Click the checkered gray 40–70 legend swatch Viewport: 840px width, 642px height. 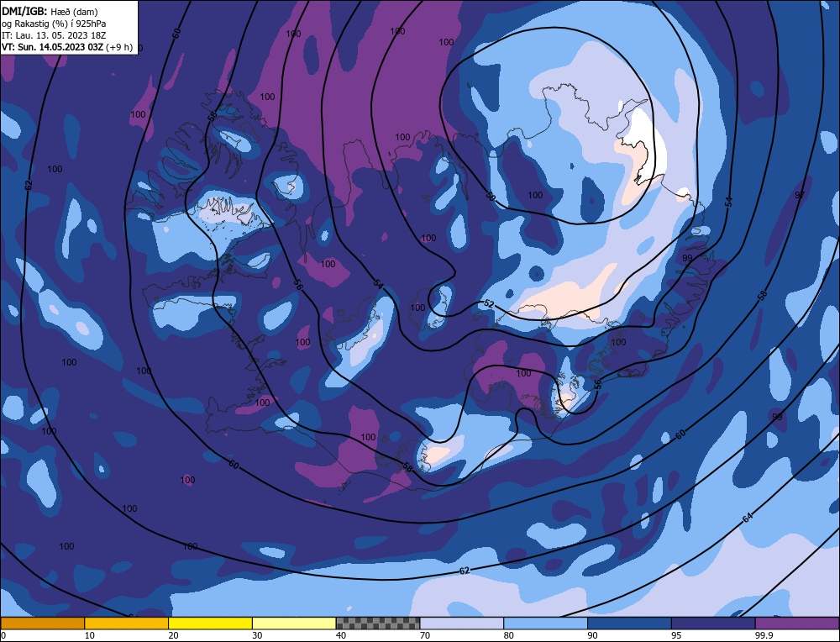point(378,623)
